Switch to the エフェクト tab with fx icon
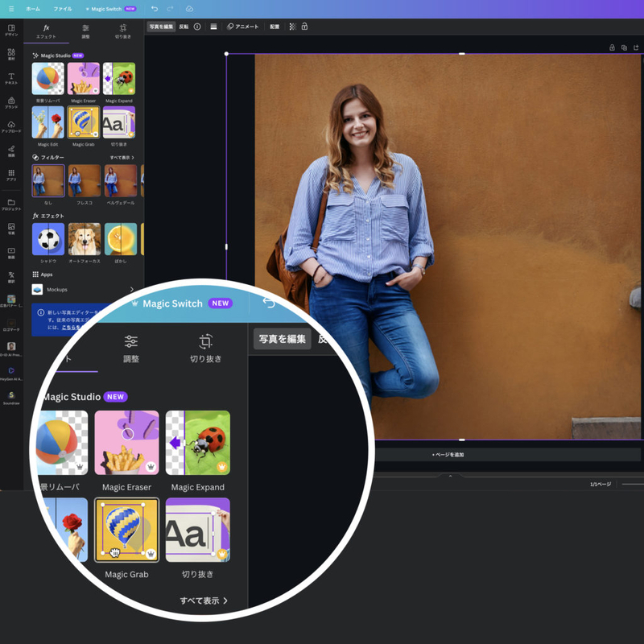Screen dimensions: 644x644 click(x=46, y=31)
